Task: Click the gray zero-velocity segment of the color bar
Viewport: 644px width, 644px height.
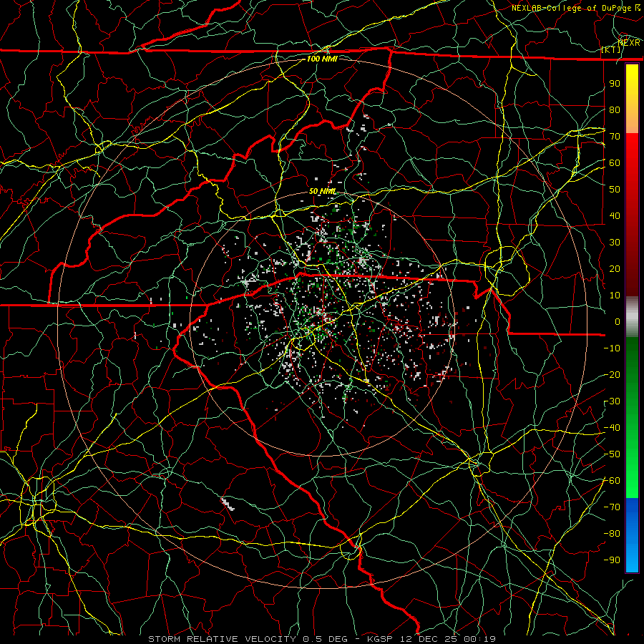Action: point(632,317)
